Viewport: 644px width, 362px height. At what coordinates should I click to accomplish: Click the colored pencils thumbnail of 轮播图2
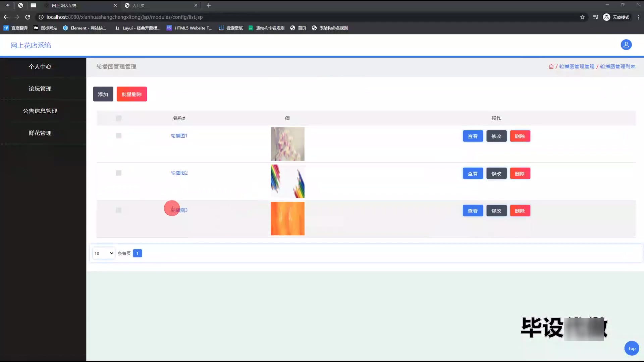pos(287,181)
